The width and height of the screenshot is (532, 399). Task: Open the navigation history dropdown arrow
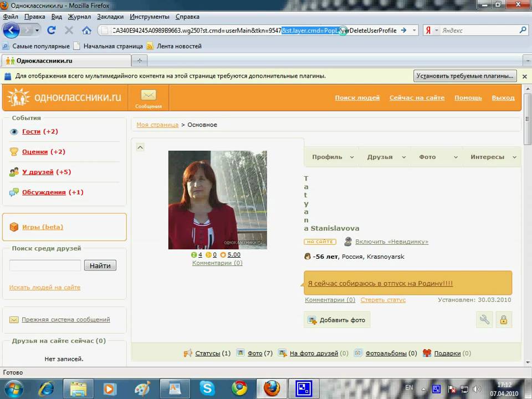click(37, 30)
